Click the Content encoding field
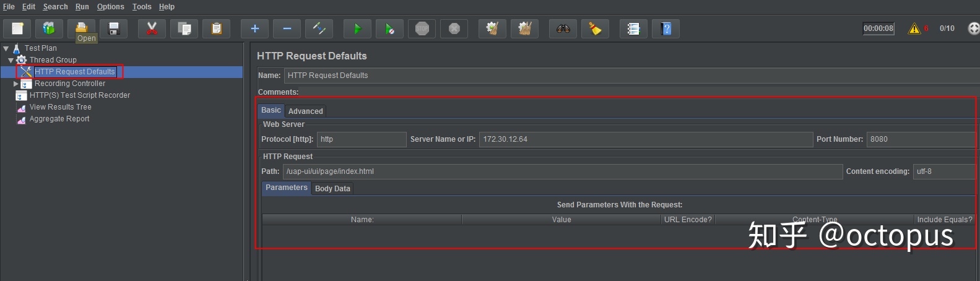 [x=946, y=171]
